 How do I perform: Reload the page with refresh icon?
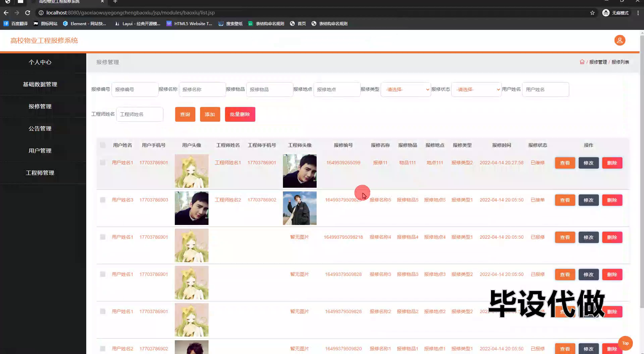point(28,13)
